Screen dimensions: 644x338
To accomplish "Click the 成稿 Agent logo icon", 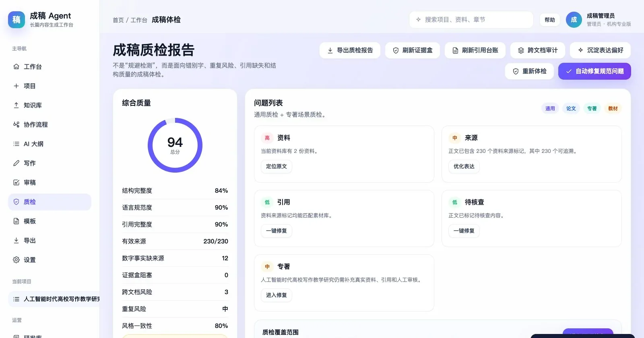I will tap(17, 20).
